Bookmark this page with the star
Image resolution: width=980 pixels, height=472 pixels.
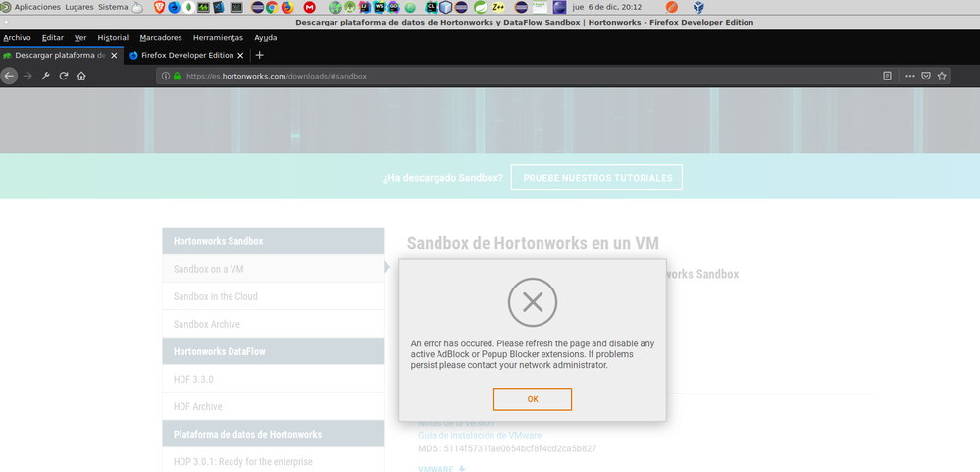pyautogui.click(x=942, y=76)
